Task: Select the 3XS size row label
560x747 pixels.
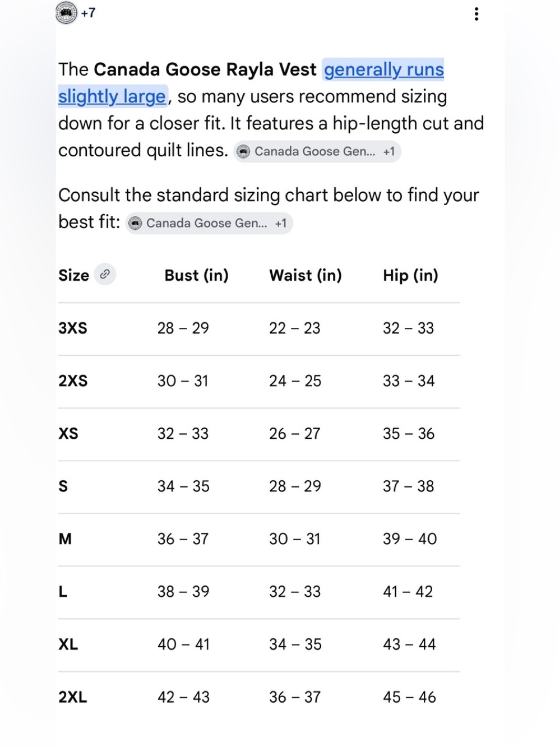Action: point(73,328)
